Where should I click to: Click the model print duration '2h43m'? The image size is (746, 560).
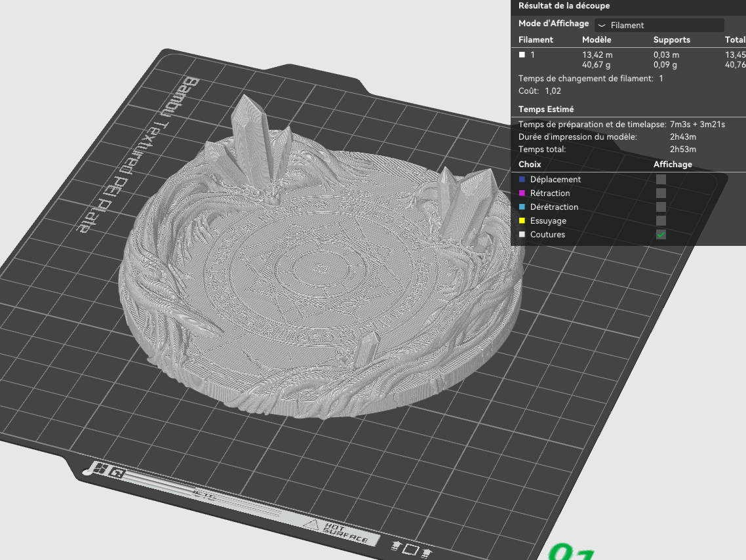click(x=682, y=137)
